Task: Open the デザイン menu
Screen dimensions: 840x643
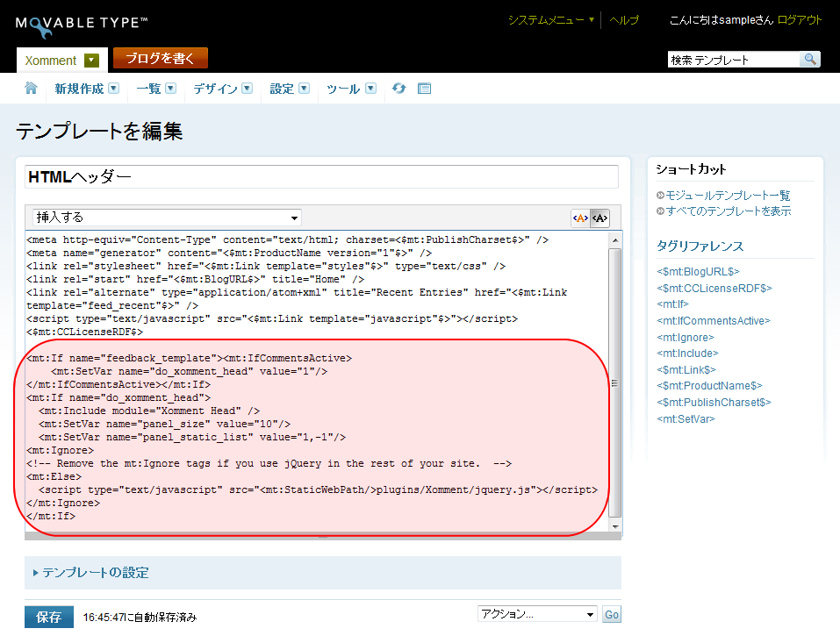Action: click(x=222, y=89)
